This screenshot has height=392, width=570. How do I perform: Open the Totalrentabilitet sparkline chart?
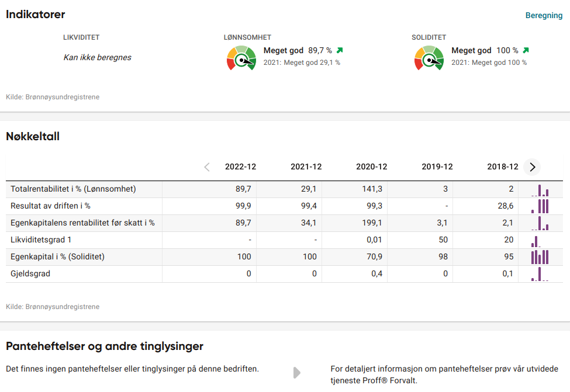pos(540,190)
